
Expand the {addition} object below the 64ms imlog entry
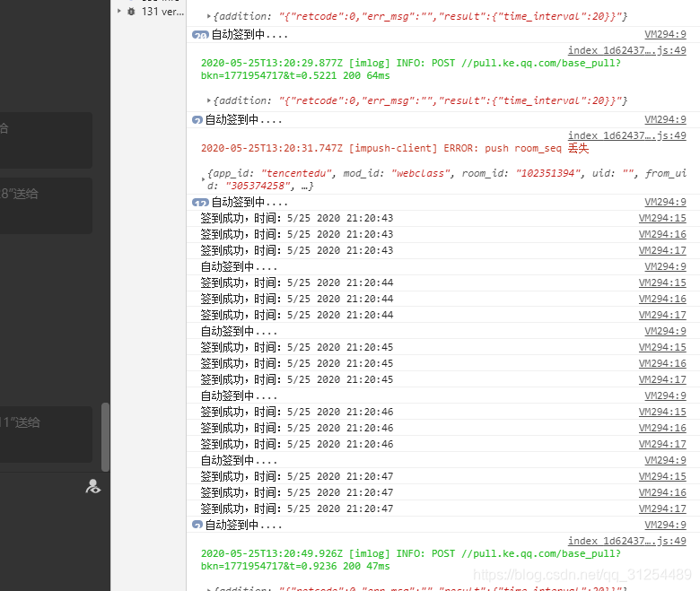(208, 100)
